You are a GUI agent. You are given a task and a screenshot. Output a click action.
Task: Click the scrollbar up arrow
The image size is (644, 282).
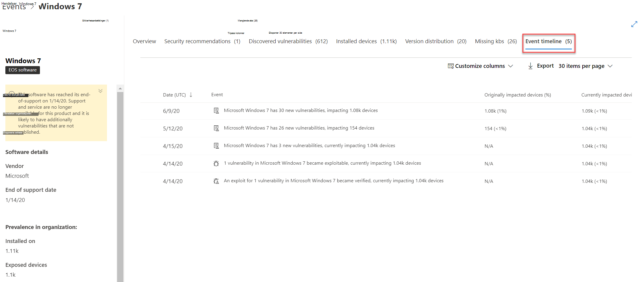(x=120, y=88)
